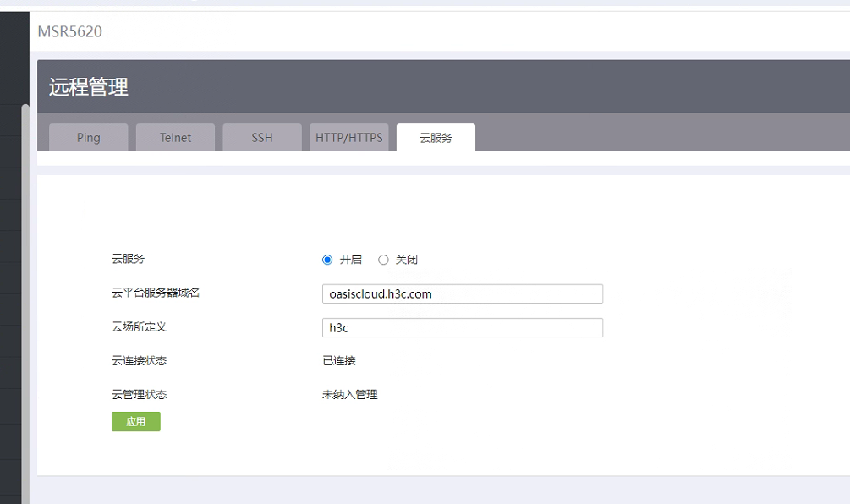
Task: Click the green 应用 button
Action: pos(136,422)
